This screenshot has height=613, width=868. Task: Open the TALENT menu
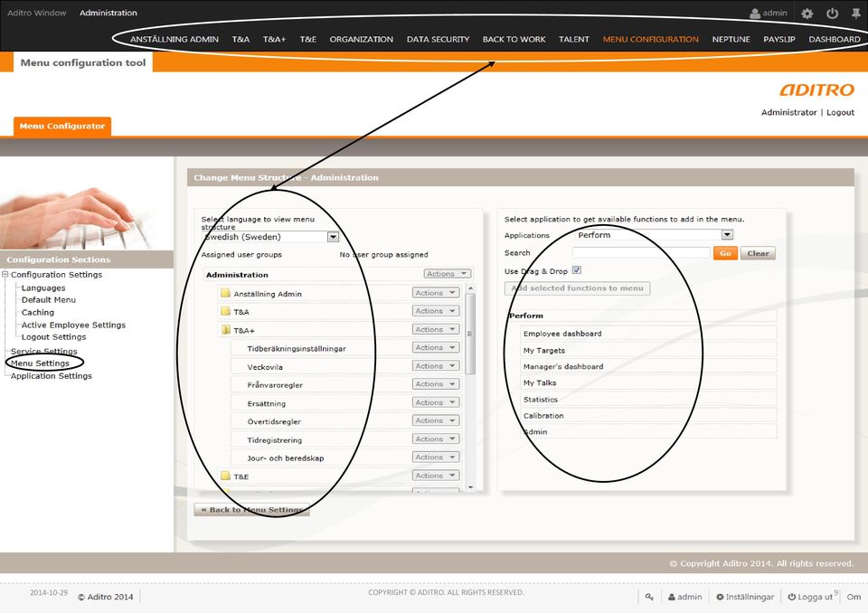click(x=573, y=39)
